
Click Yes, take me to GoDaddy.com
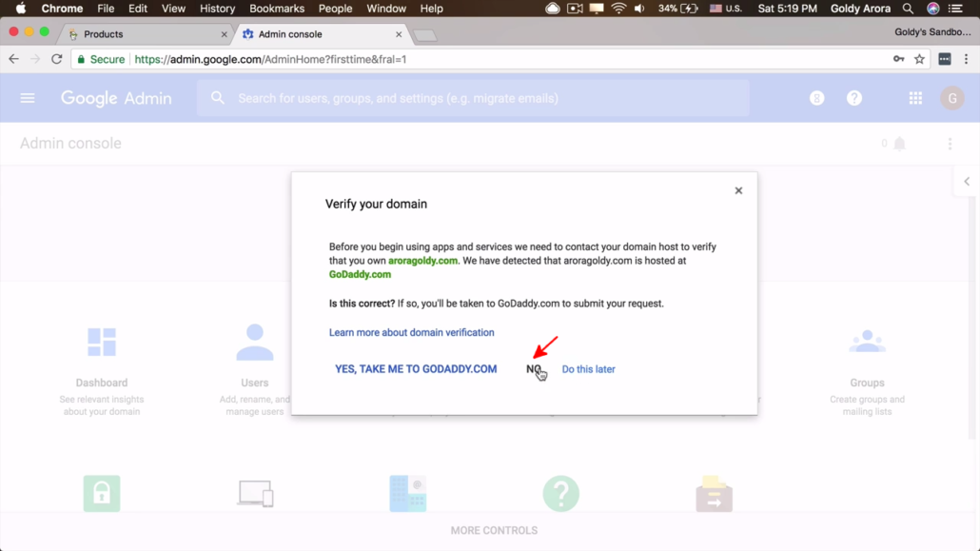click(x=416, y=369)
